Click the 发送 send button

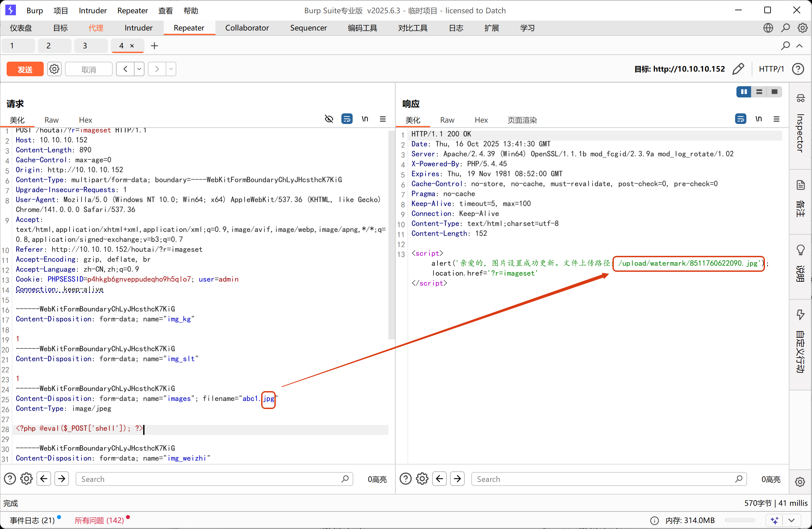pos(25,69)
